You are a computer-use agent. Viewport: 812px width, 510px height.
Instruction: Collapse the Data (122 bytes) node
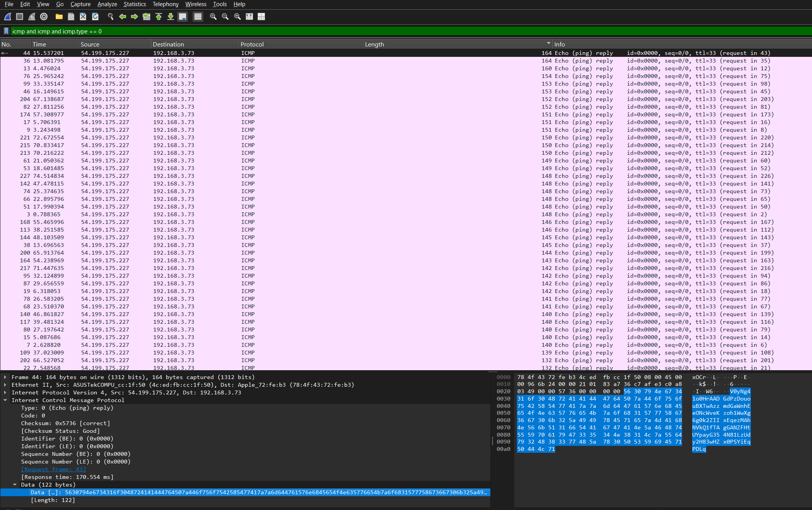(x=15, y=485)
